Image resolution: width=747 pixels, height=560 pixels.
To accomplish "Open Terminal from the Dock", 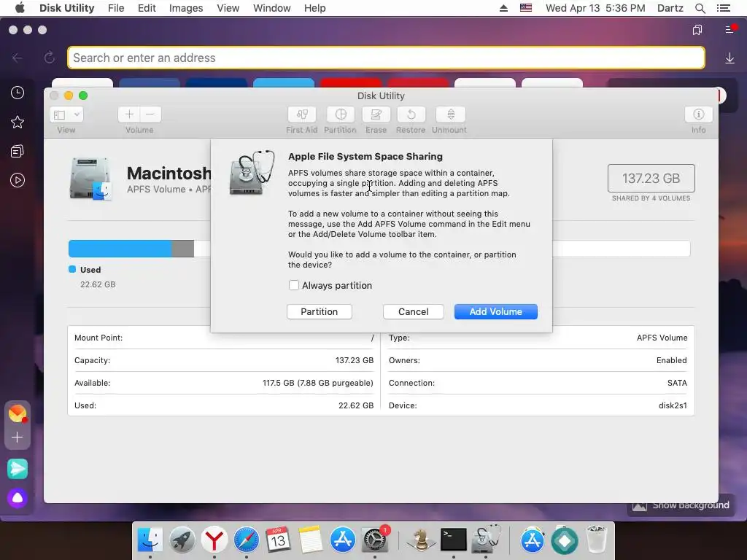I will (453, 540).
